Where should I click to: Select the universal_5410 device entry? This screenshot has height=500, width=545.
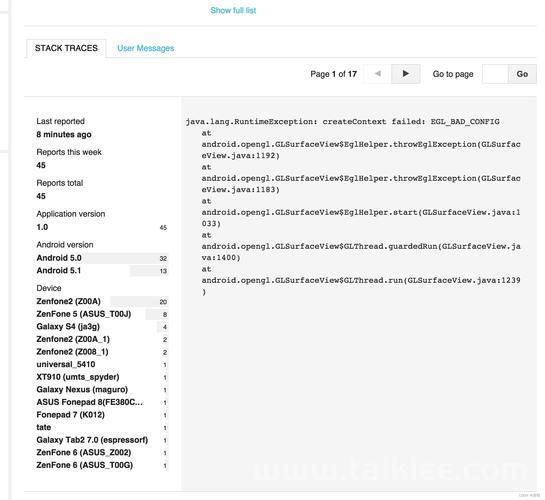point(102,364)
